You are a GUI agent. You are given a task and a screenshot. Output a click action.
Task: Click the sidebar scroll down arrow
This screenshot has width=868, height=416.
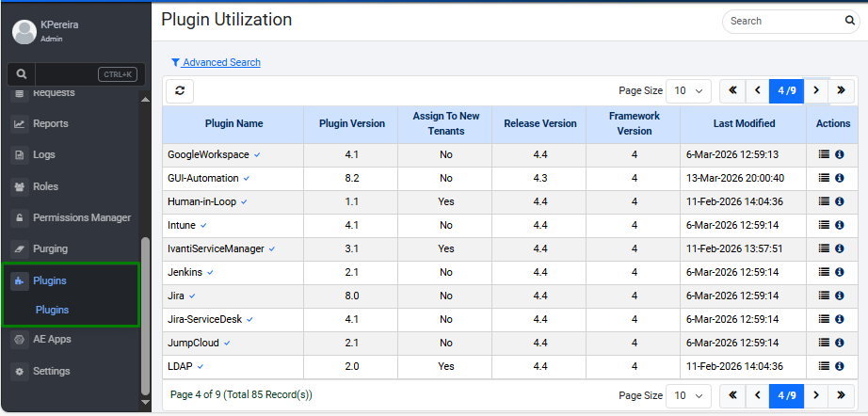pyautogui.click(x=146, y=402)
